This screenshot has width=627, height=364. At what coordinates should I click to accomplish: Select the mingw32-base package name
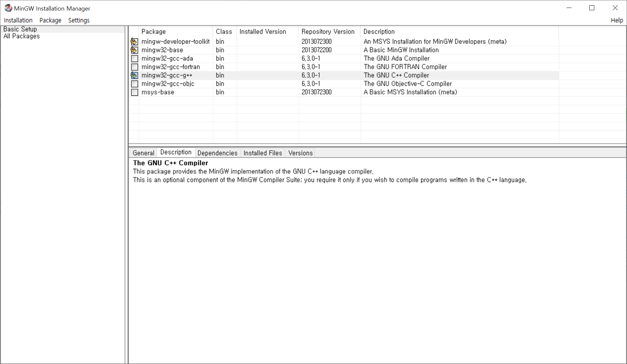click(162, 50)
